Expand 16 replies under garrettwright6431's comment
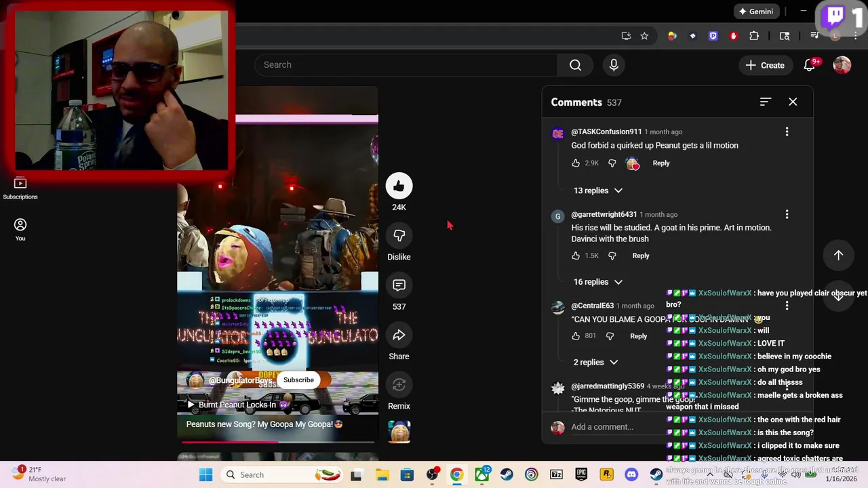868x488 pixels. pos(598,282)
